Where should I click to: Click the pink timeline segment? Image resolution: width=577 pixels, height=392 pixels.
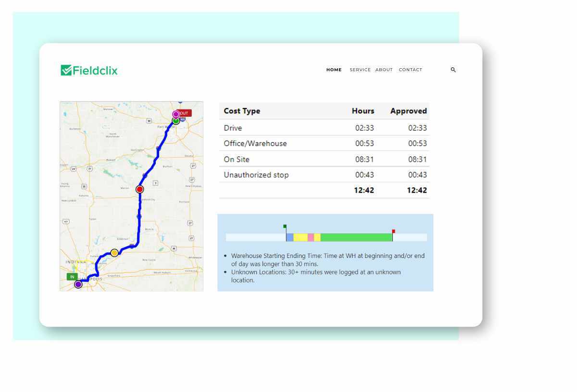[311, 237]
